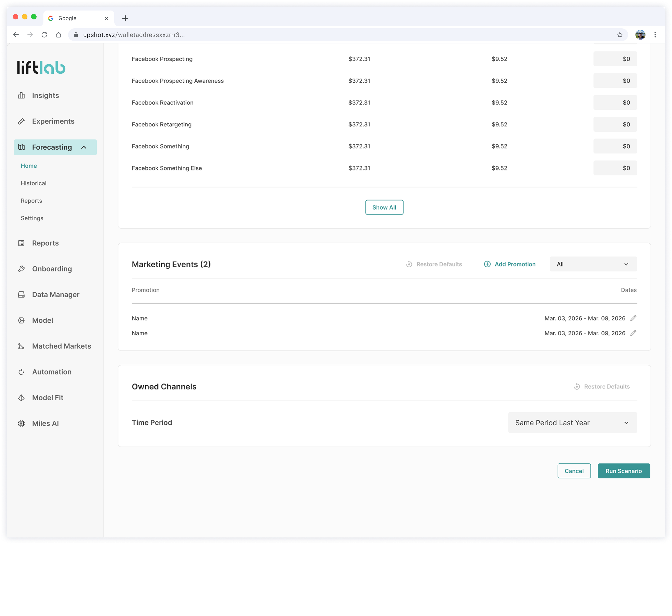Click Facebook Retargeting $0 input field
672x616 pixels.
click(x=615, y=124)
